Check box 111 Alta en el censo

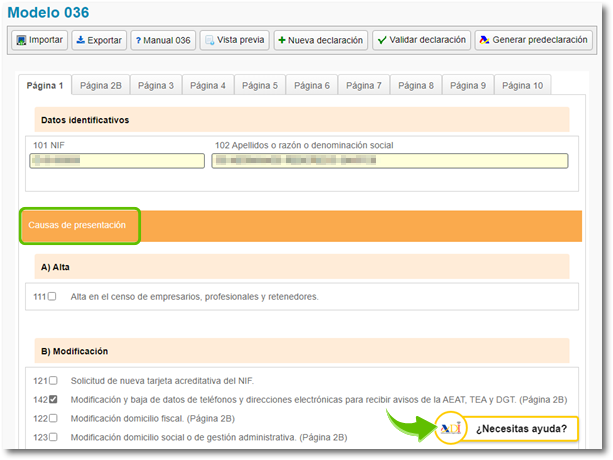tap(52, 297)
